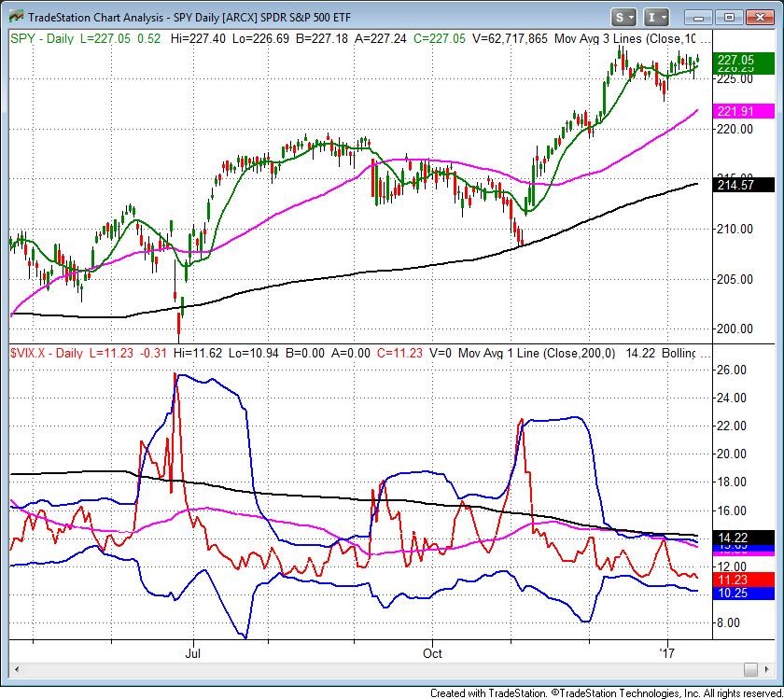This screenshot has width=784, height=699.
Task: Click the 20.00 level on VIX axis
Action: 731,454
